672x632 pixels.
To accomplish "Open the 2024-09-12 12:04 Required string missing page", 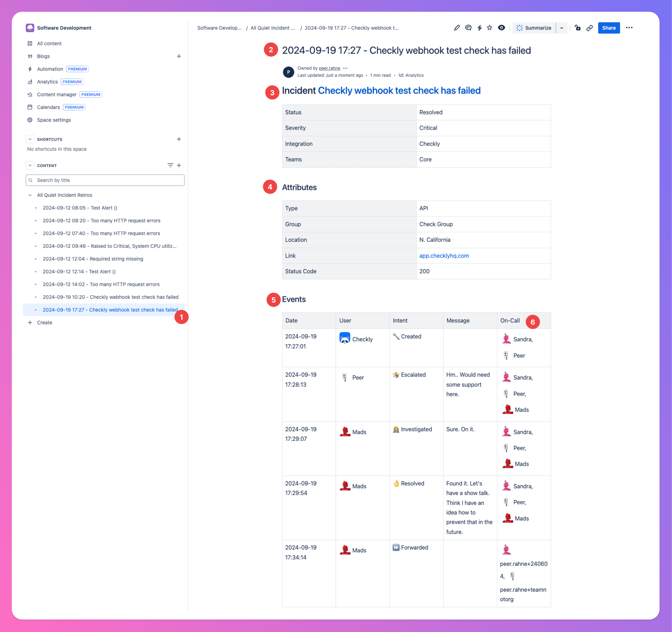I will [x=93, y=259].
